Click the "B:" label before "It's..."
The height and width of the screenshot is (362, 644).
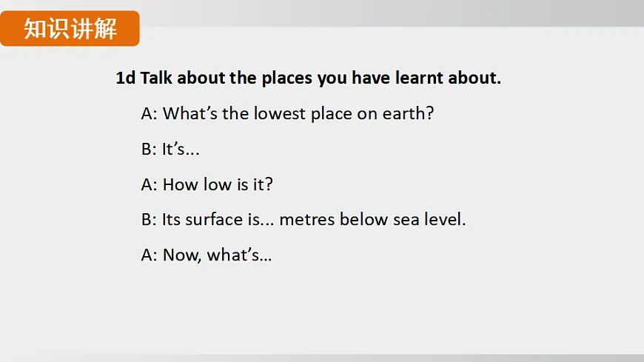click(149, 149)
